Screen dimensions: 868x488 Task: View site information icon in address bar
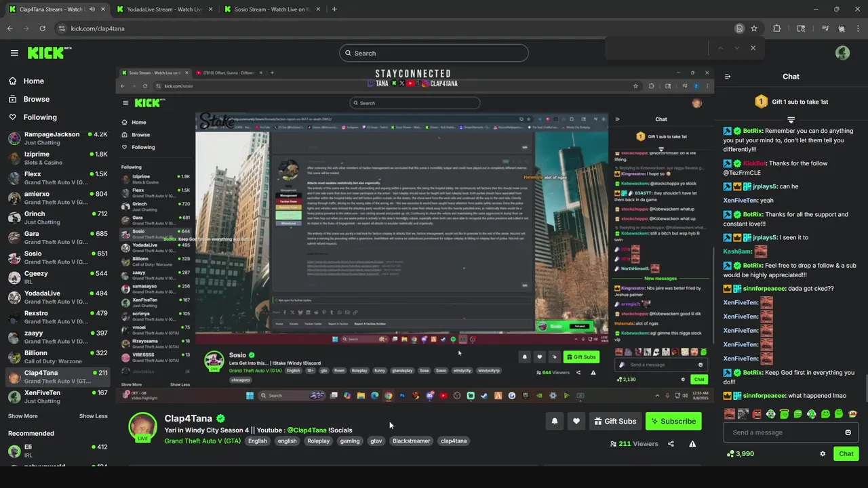(x=62, y=28)
